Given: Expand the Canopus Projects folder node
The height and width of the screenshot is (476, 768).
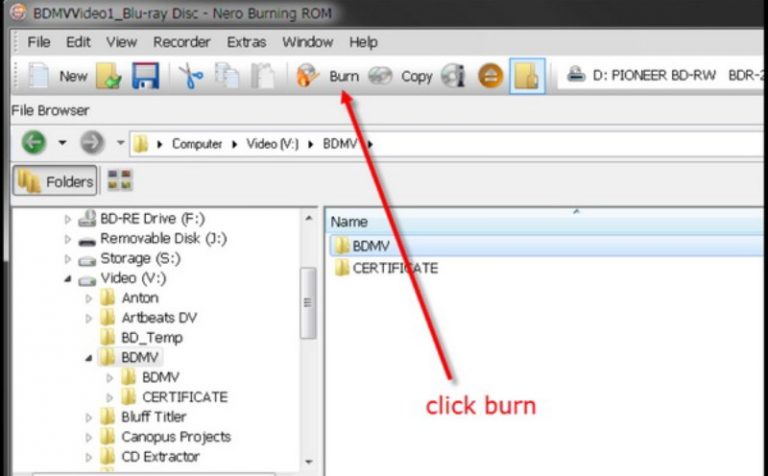Looking at the screenshot, I should (89, 437).
